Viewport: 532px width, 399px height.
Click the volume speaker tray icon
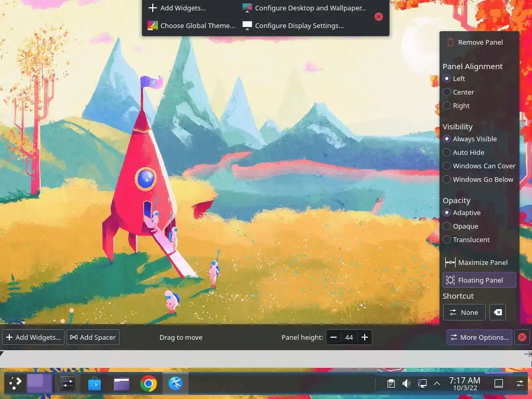(406, 383)
